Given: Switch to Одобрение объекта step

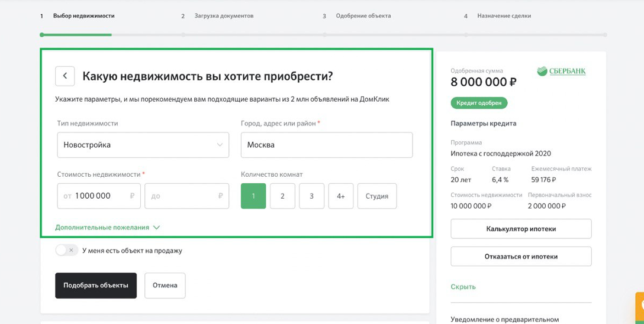Looking at the screenshot, I should tap(363, 16).
